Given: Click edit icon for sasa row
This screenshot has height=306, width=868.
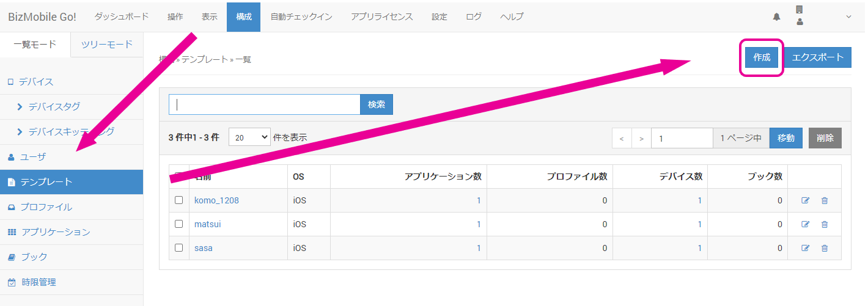Looking at the screenshot, I should pos(805,248).
